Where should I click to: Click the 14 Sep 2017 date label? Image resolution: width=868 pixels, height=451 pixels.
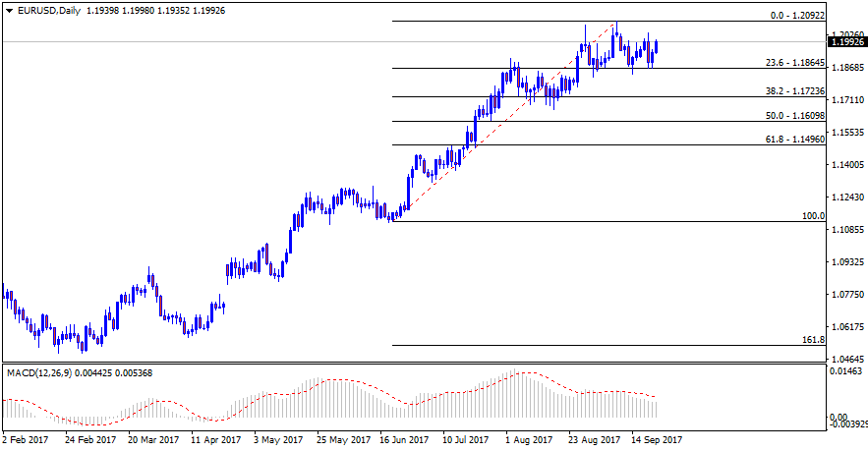tap(657, 440)
